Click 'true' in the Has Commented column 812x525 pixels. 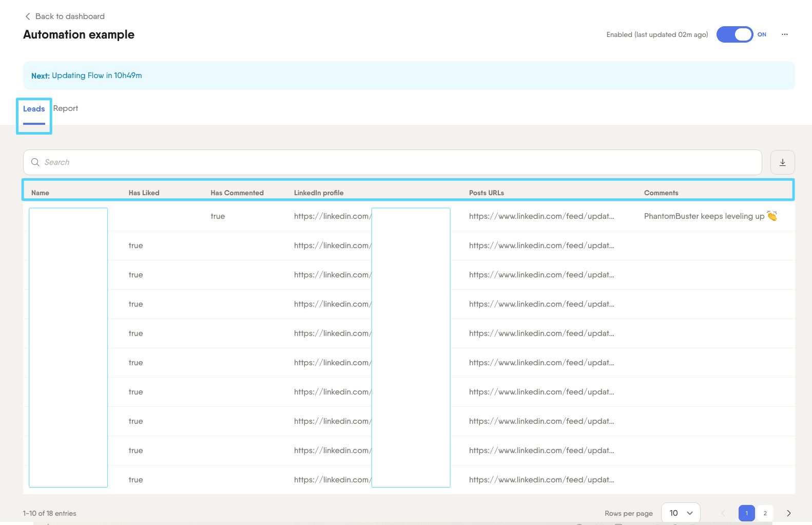[218, 216]
